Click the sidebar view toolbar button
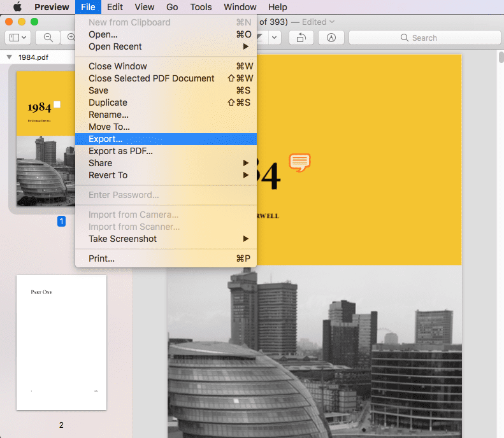Screen dimensions: 504x438 [17, 38]
